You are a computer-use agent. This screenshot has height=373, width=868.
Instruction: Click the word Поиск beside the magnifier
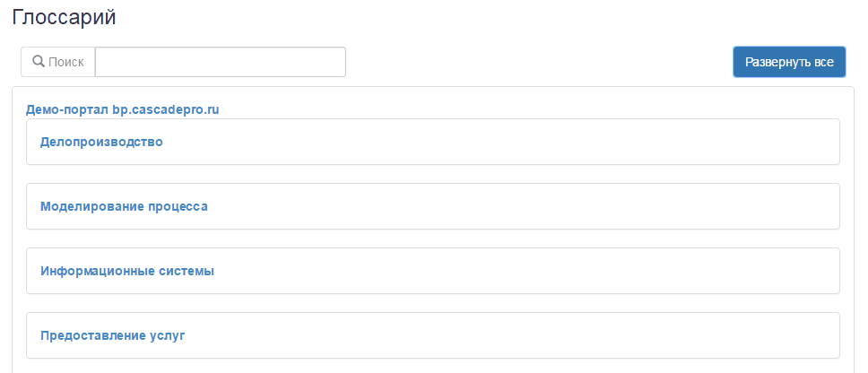[65, 62]
